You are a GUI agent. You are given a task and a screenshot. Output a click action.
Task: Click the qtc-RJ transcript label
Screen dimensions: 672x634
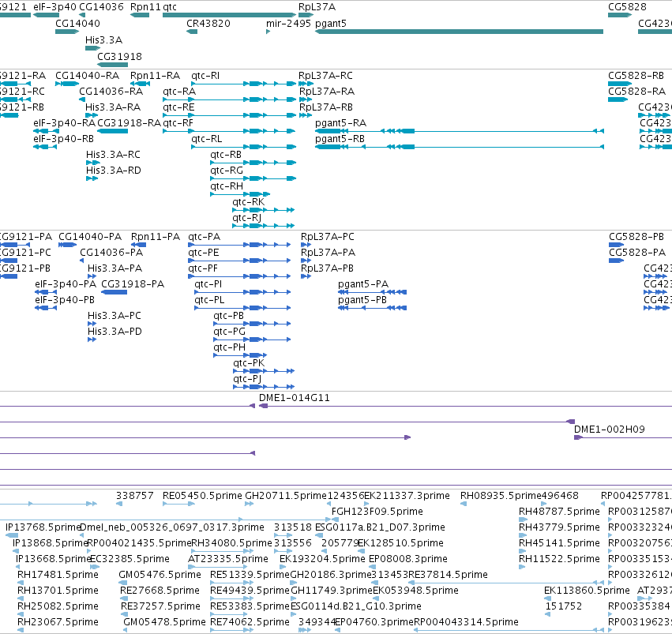pyautogui.click(x=247, y=218)
